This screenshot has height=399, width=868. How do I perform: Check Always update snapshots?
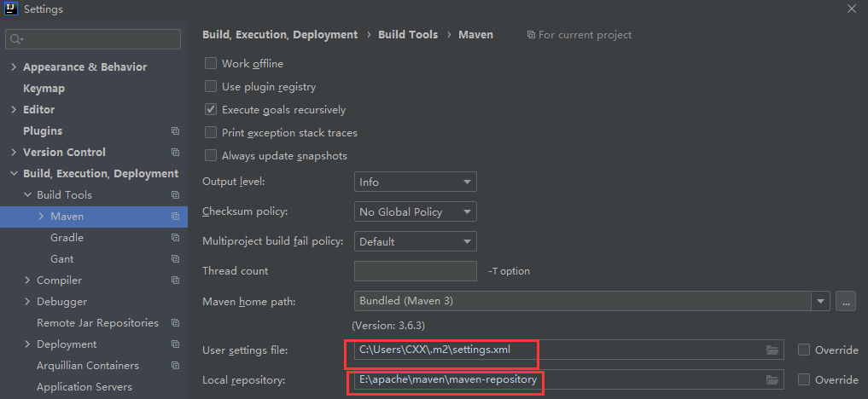(210, 156)
